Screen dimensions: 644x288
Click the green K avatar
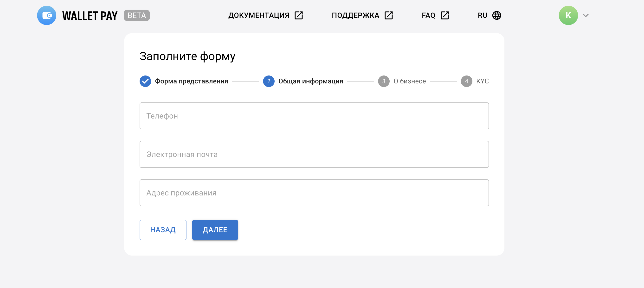click(568, 15)
